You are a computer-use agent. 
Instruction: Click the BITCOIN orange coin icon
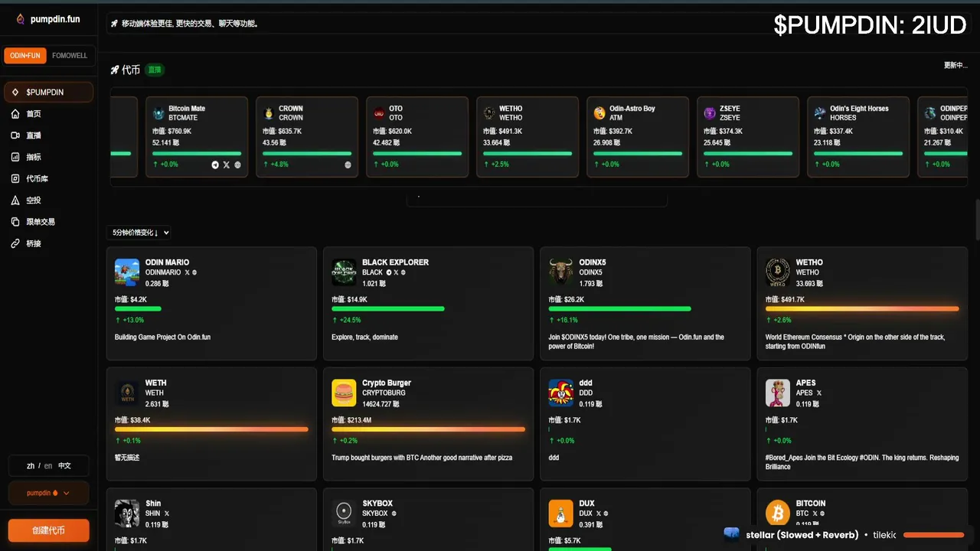click(x=778, y=514)
